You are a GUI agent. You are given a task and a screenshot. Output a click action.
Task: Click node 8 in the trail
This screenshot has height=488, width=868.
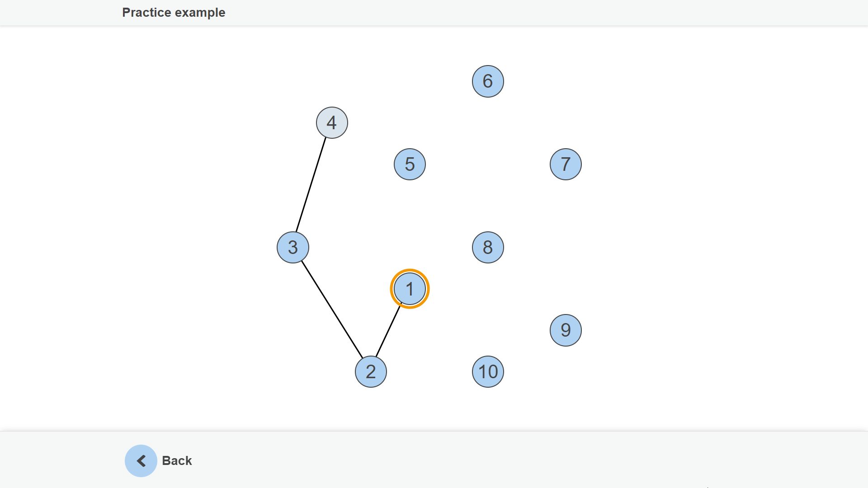point(488,247)
